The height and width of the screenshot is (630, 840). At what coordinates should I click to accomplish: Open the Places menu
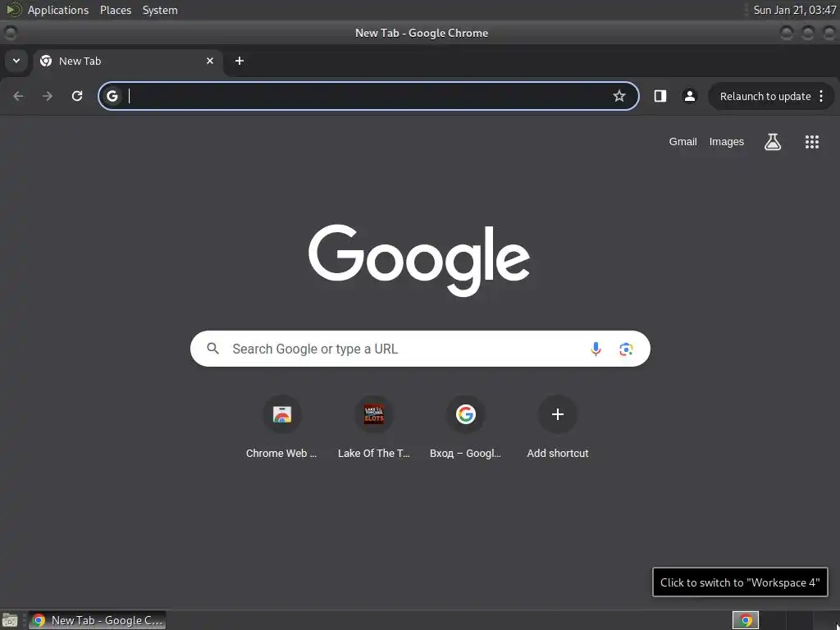tap(116, 10)
